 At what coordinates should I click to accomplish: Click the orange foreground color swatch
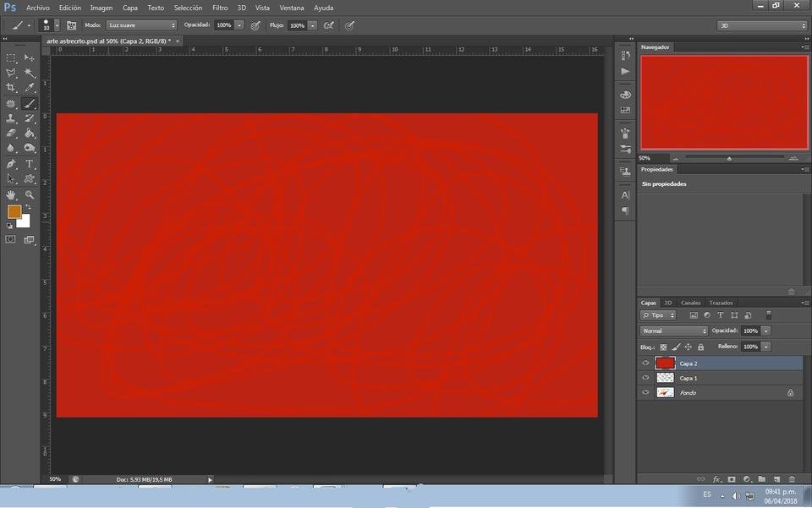[14, 211]
